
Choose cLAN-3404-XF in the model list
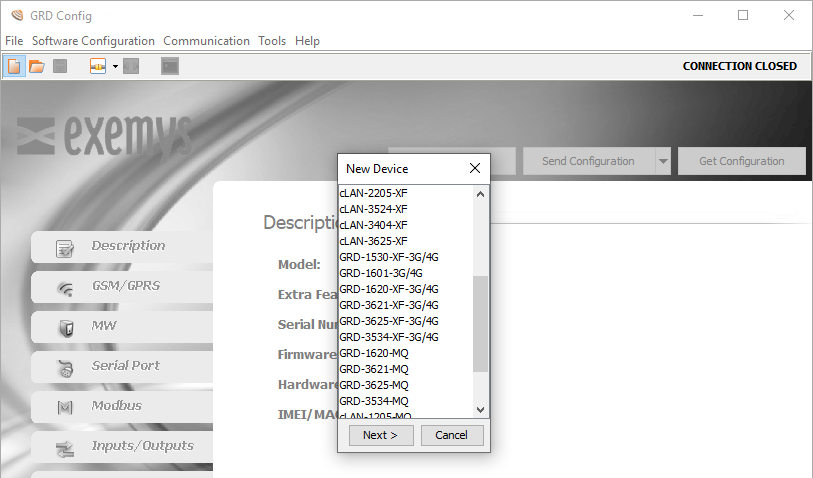coord(373,225)
